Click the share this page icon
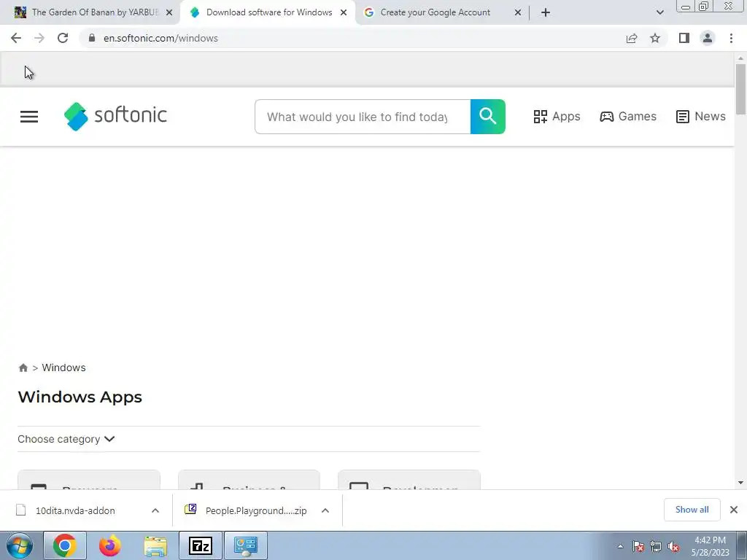The image size is (747, 560). [x=632, y=38]
